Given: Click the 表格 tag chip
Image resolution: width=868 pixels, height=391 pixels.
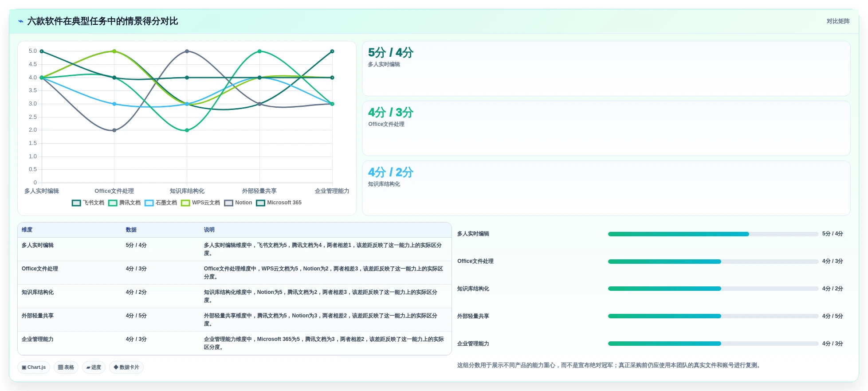Looking at the screenshot, I should point(66,368).
